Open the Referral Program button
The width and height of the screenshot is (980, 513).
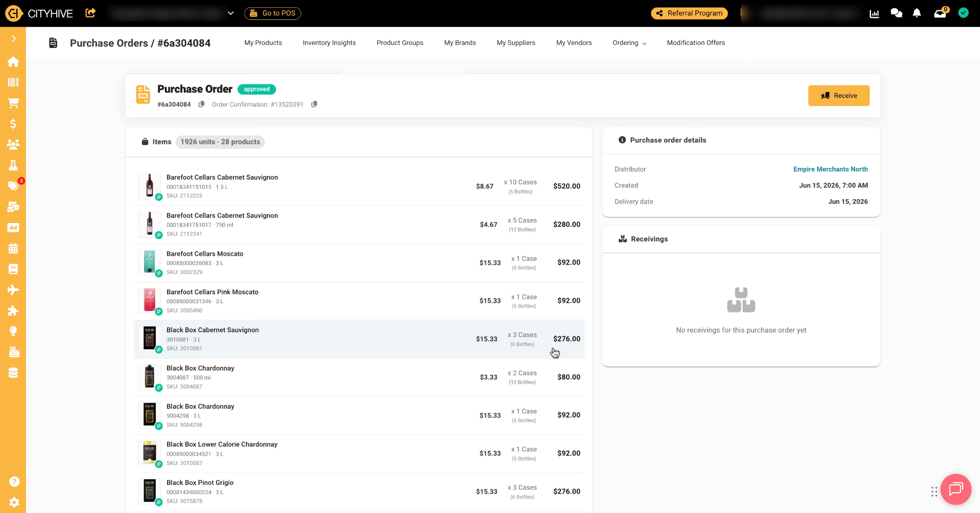click(x=689, y=13)
